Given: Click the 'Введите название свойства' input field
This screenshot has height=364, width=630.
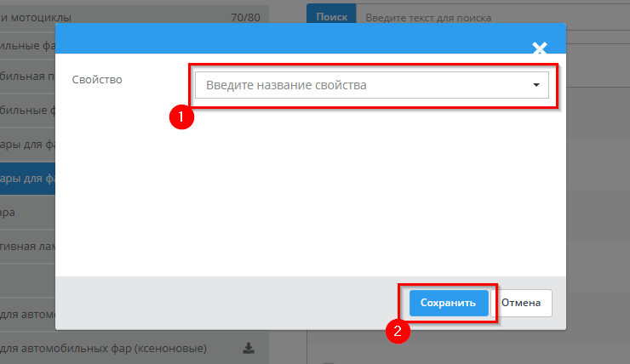Looking at the screenshot, I should point(372,85).
